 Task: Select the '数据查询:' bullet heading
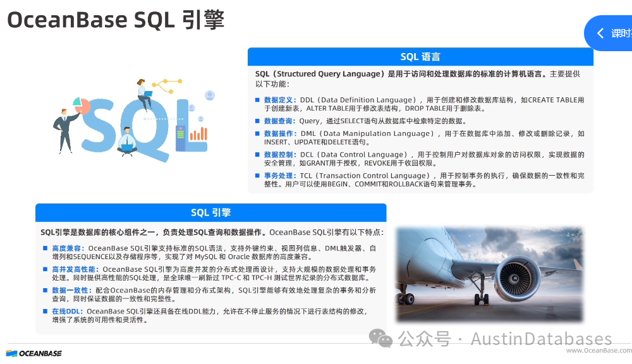[x=280, y=121]
